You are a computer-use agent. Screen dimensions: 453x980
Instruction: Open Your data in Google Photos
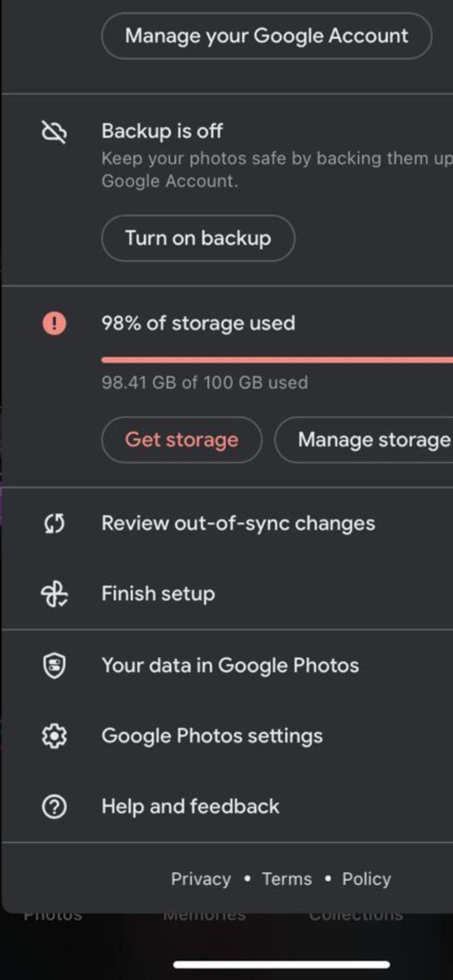tap(230, 665)
